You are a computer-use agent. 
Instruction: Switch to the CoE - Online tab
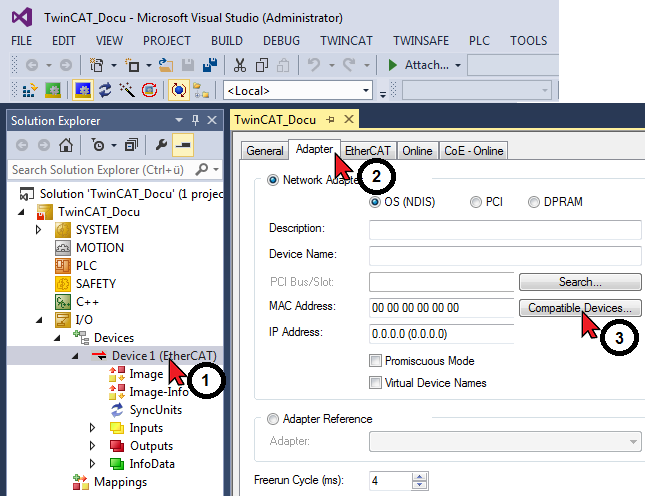click(x=473, y=151)
